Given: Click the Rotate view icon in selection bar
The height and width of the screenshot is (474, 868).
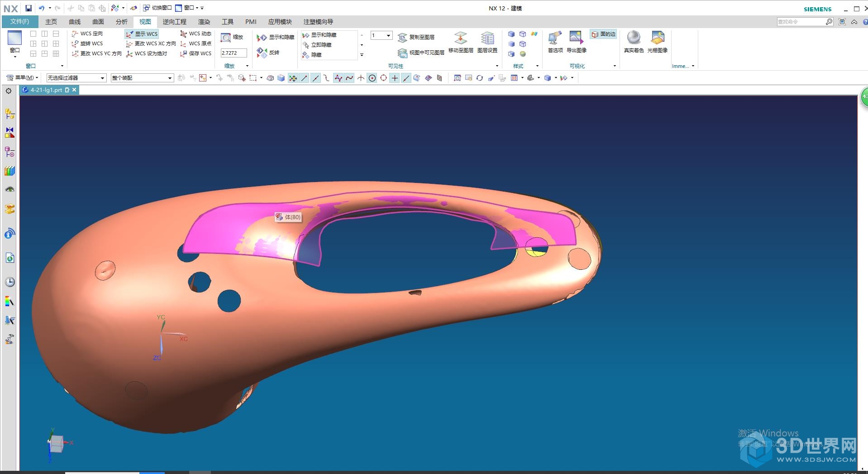Looking at the screenshot, I should (x=480, y=78).
